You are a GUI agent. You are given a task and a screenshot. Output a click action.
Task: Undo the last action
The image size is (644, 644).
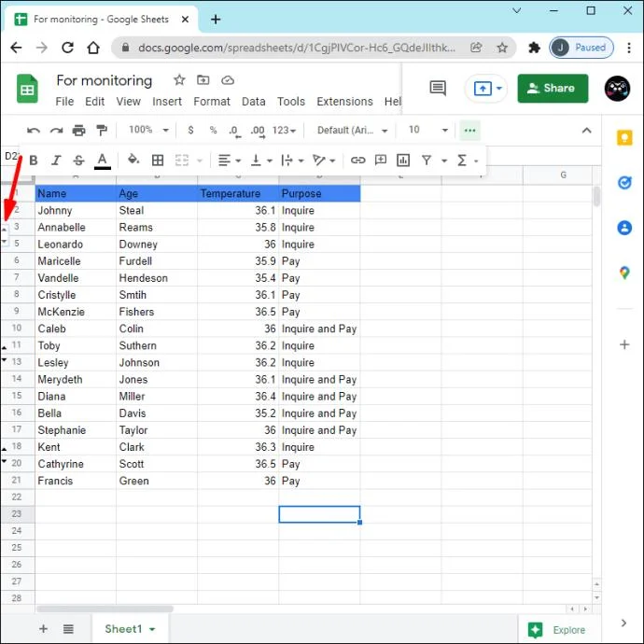point(34,131)
